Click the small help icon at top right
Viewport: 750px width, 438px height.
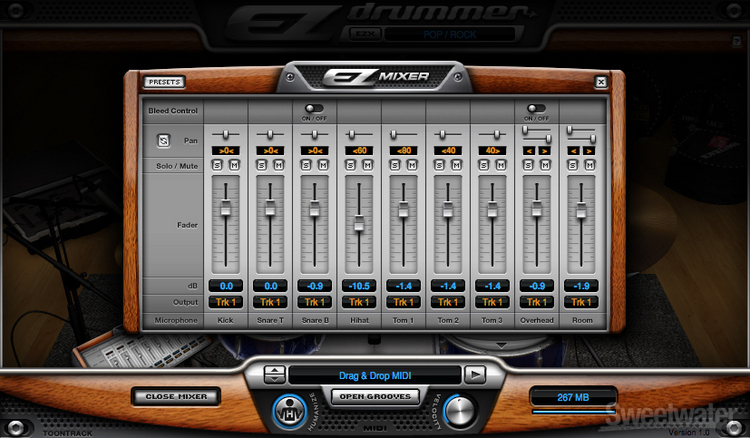(737, 41)
